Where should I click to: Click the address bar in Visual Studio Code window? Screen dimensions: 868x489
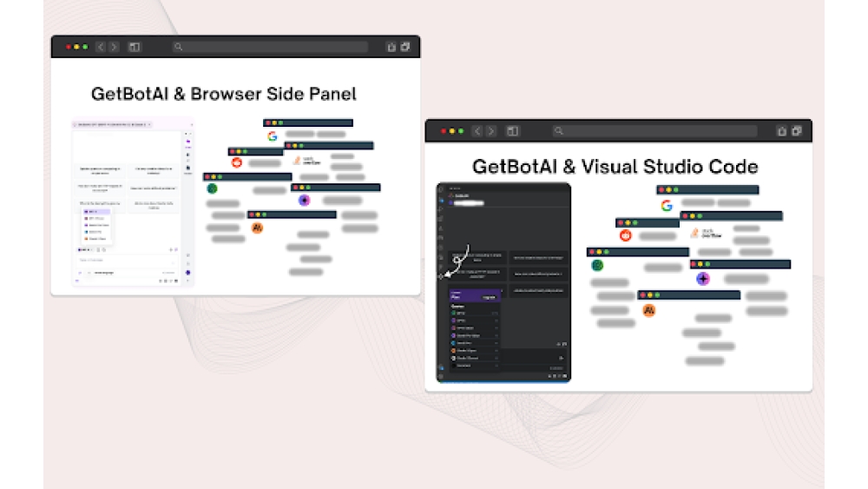654,131
